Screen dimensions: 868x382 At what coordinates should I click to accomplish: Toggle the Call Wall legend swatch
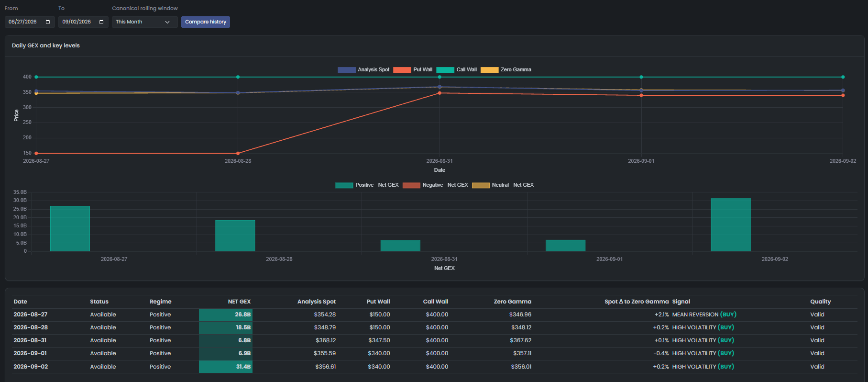point(445,70)
